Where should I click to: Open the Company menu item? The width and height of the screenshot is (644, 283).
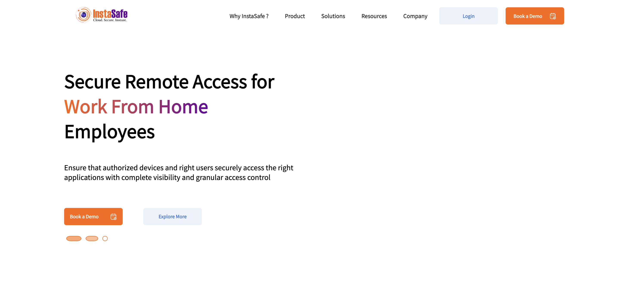coord(415,16)
